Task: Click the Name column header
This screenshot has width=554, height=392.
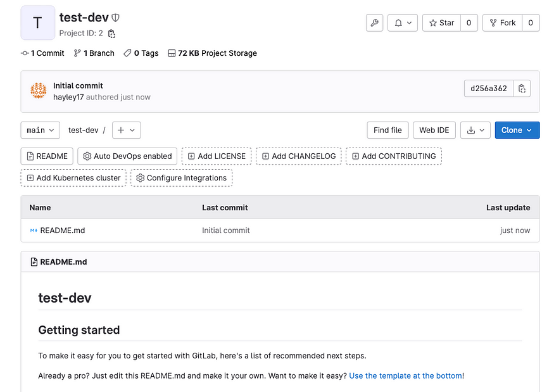Action: (x=40, y=208)
